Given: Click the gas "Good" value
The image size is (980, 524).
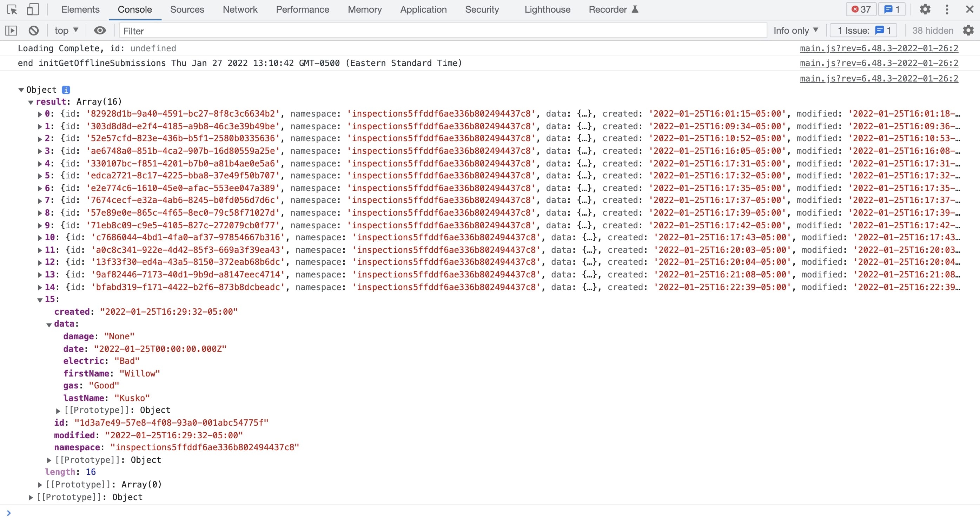Looking at the screenshot, I should (104, 386).
